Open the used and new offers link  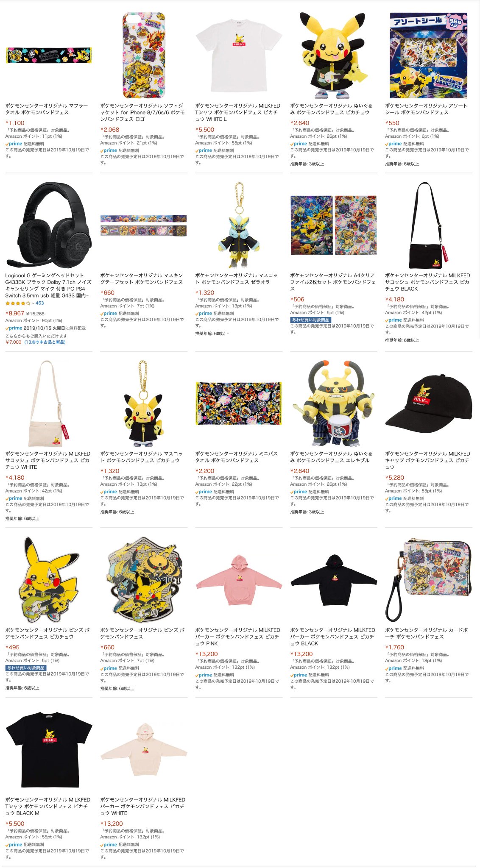click(45, 342)
